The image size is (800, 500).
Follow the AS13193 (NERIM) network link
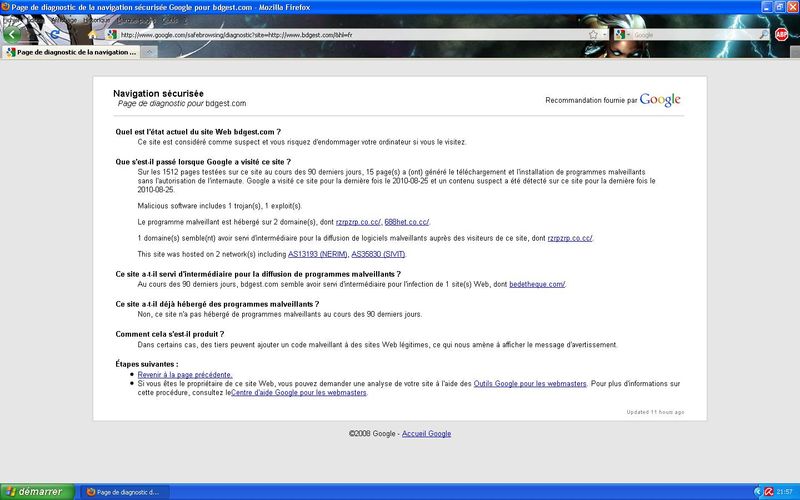[x=317, y=254]
